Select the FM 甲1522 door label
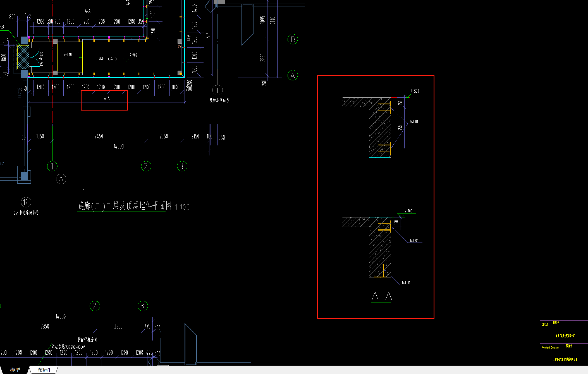Viewport: 588px width, 374px height. [x=42, y=59]
